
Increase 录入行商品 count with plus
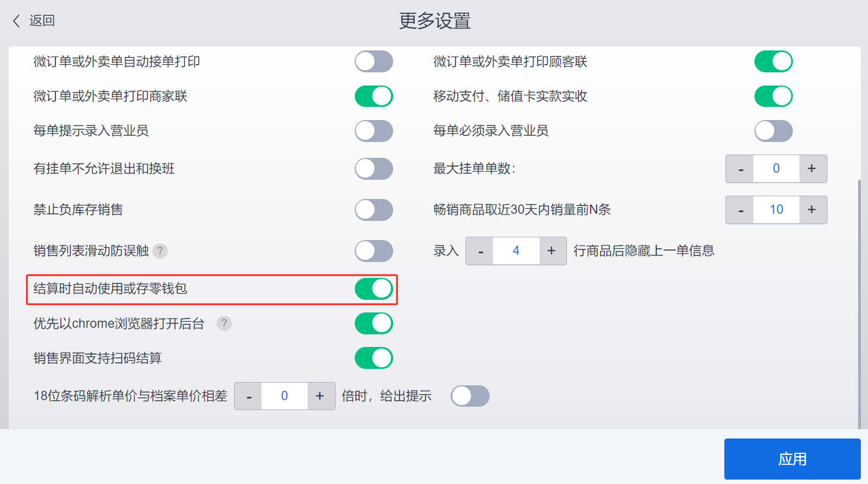click(552, 251)
